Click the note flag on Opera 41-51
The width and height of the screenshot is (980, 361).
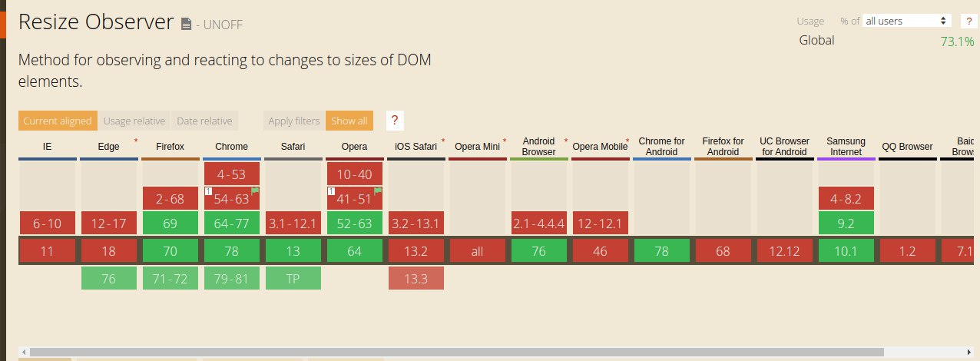click(x=378, y=191)
